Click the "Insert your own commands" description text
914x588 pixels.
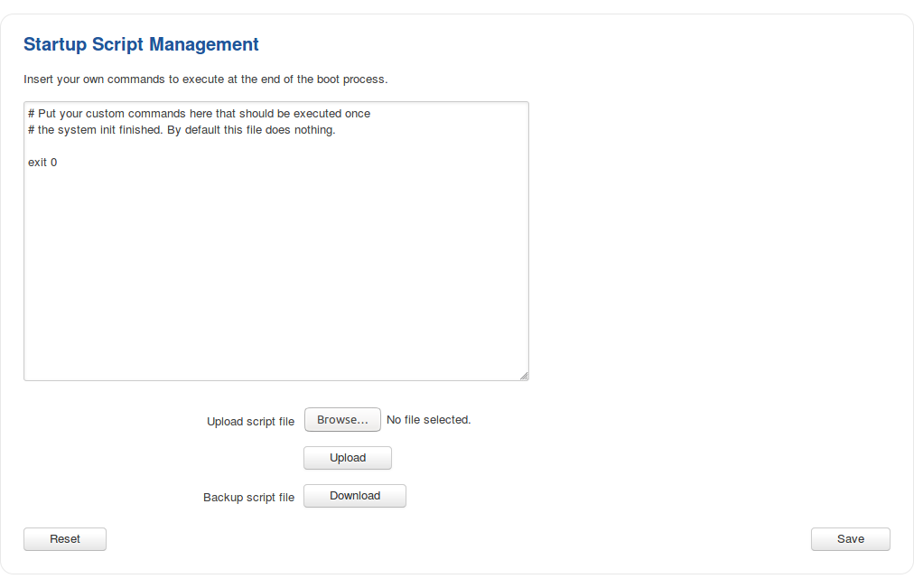(205, 79)
